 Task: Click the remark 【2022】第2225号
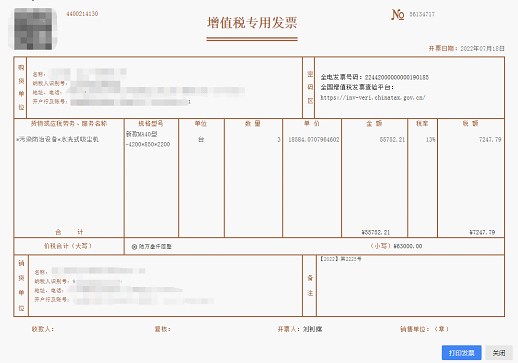click(340, 259)
